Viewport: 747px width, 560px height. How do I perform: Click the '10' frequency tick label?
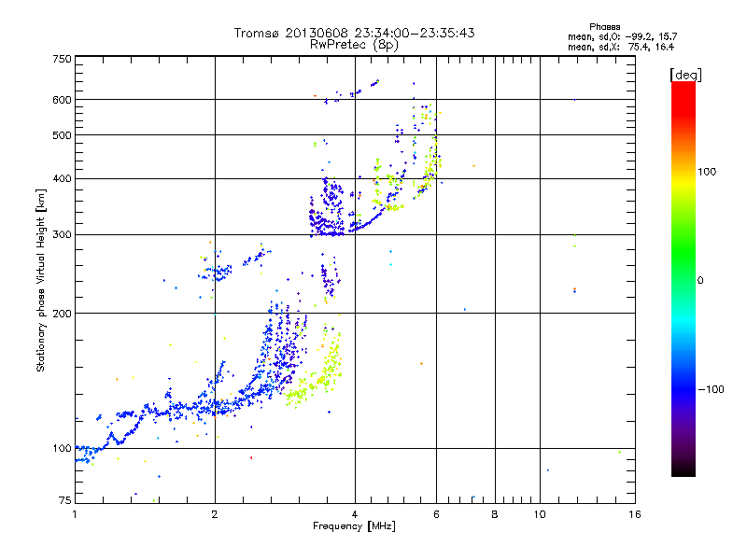pyautogui.click(x=540, y=514)
